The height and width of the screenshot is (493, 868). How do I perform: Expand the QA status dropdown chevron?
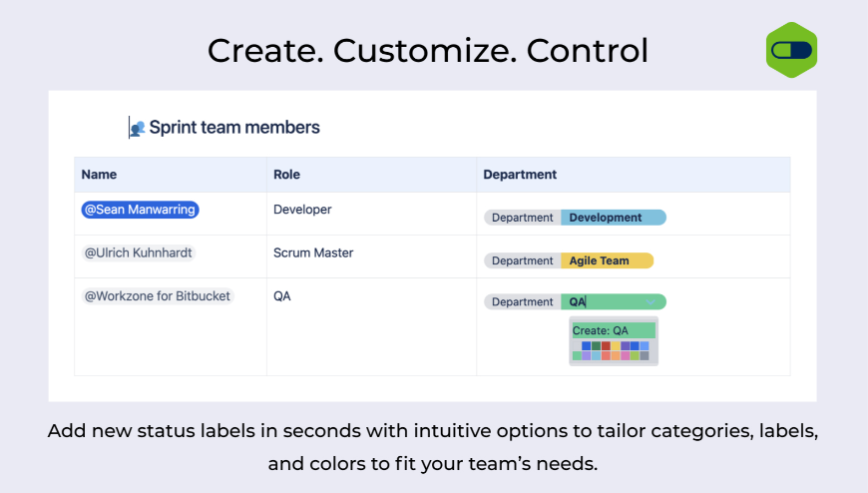point(651,301)
